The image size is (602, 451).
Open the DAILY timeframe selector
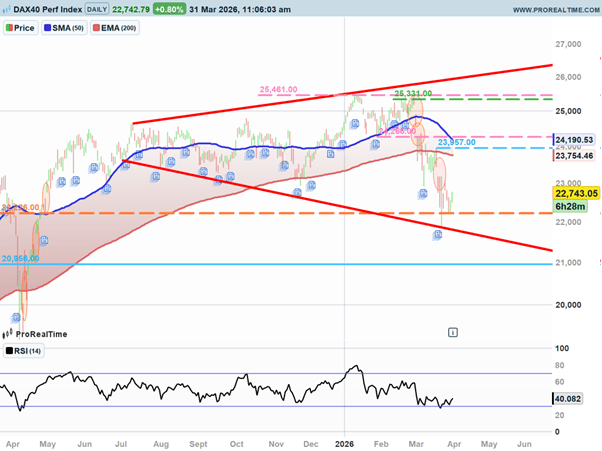coord(97,8)
